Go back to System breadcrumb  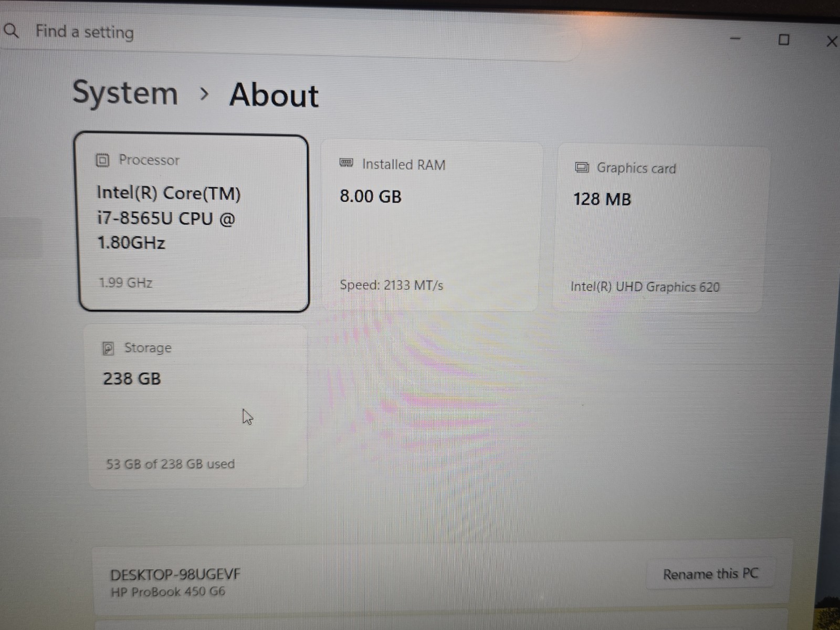point(125,93)
